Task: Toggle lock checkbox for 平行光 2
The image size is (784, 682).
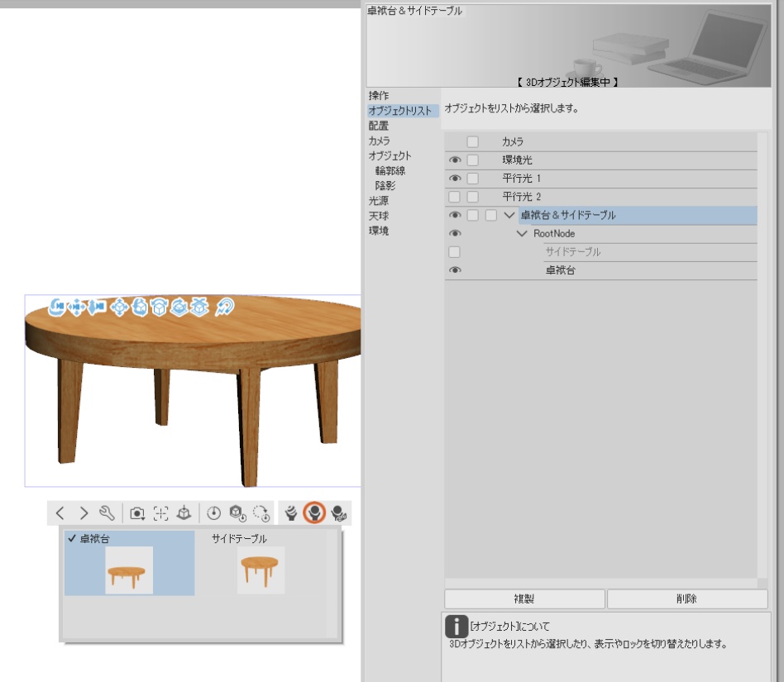Action: point(472,197)
